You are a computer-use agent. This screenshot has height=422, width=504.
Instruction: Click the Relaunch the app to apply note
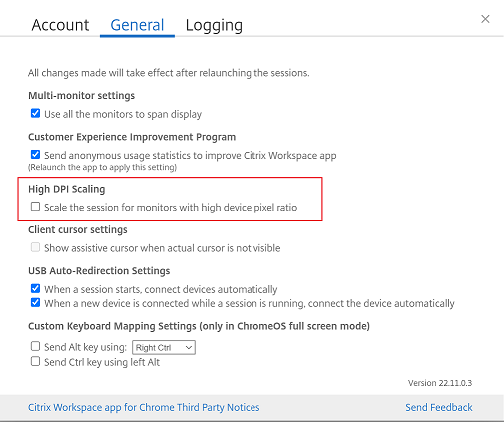(102, 167)
